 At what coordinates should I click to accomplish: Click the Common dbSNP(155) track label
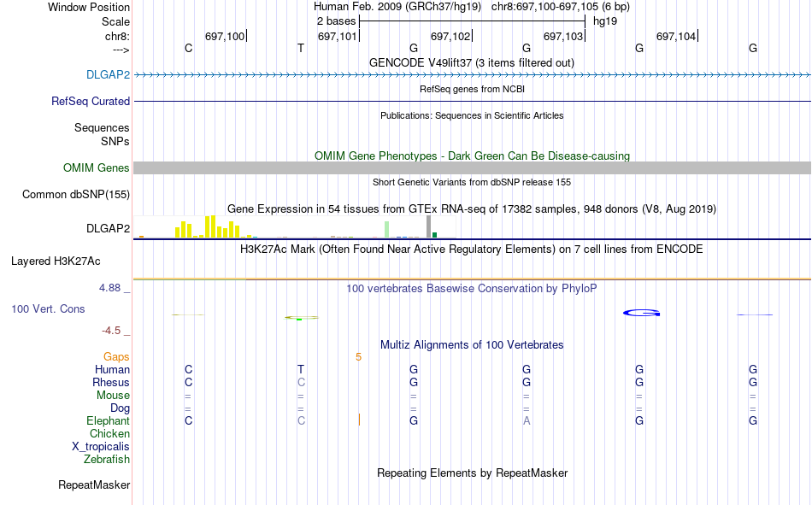pos(75,194)
